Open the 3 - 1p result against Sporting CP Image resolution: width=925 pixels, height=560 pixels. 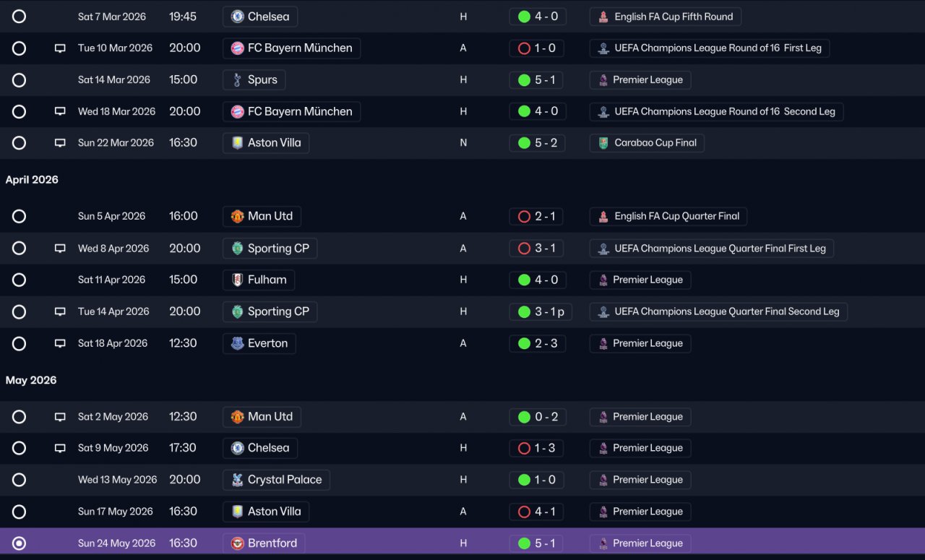[x=540, y=312]
